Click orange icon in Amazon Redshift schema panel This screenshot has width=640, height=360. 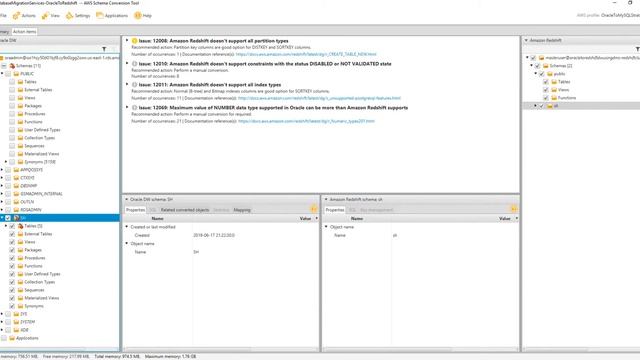513,209
